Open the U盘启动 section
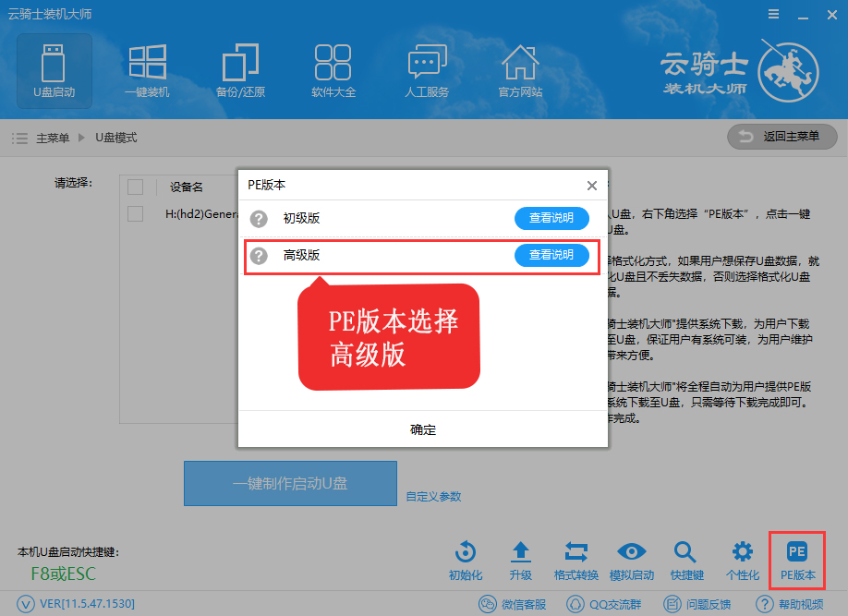This screenshot has height=616, width=848. (x=55, y=71)
